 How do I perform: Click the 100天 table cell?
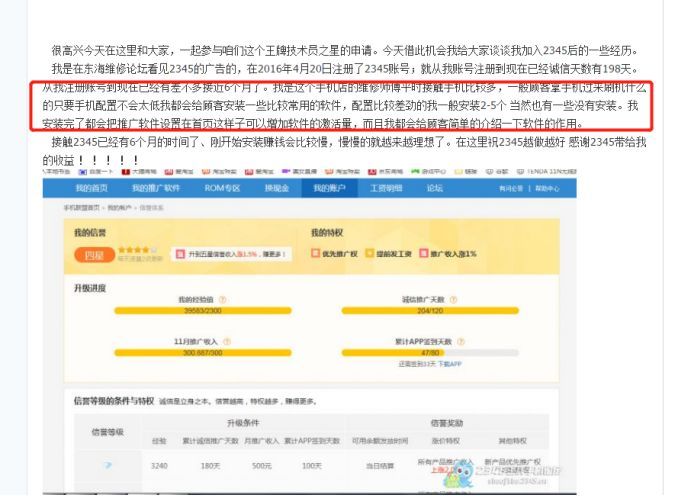point(312,466)
